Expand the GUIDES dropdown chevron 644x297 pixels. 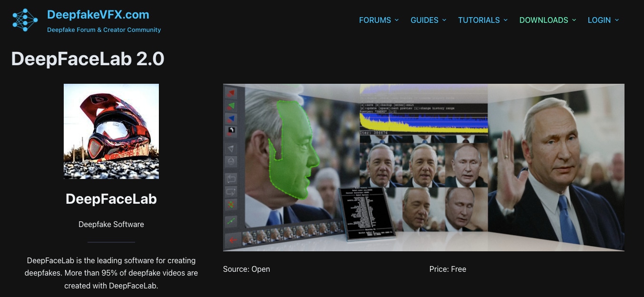click(x=444, y=20)
